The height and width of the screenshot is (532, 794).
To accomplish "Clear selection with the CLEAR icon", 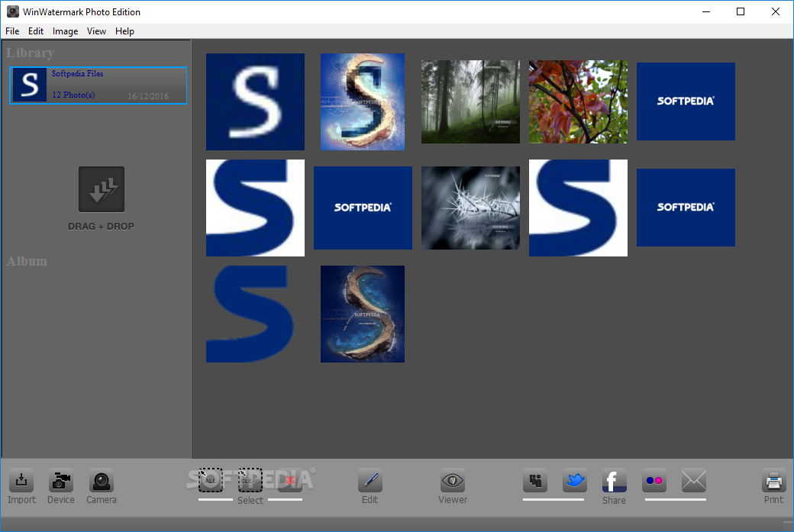I will (250, 480).
